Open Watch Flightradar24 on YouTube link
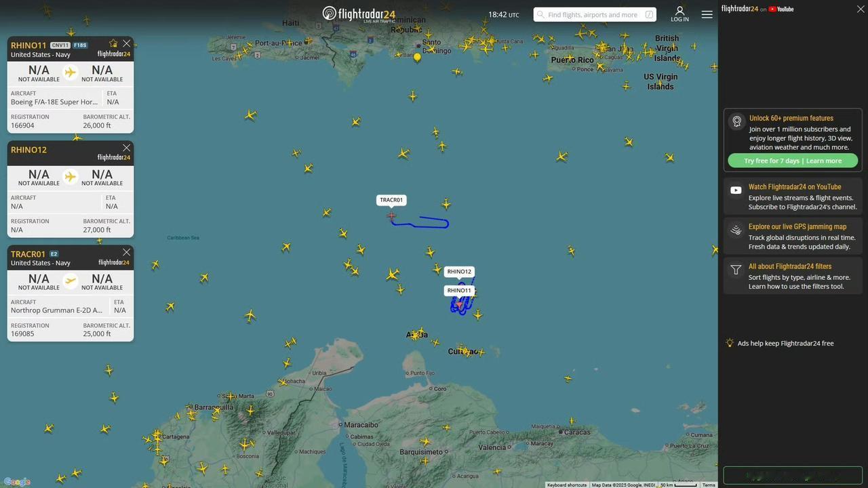The width and height of the screenshot is (868, 488). click(x=795, y=187)
